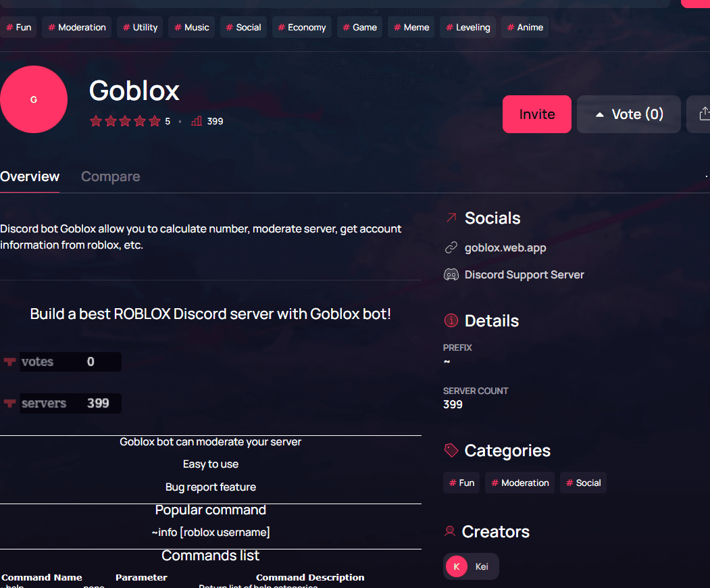
Task: Click the Goblox title heading
Action: click(x=134, y=91)
